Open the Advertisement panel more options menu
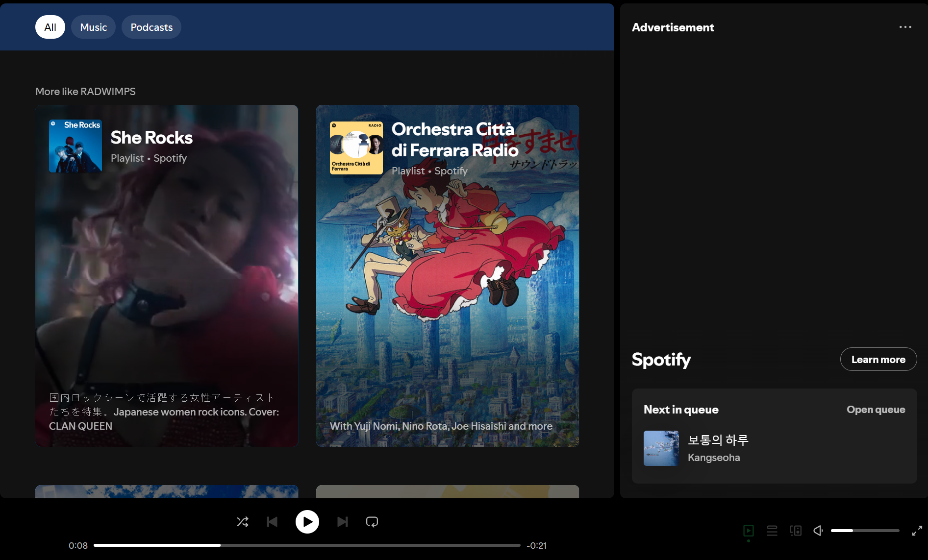Viewport: 928px width, 560px height. point(905,27)
